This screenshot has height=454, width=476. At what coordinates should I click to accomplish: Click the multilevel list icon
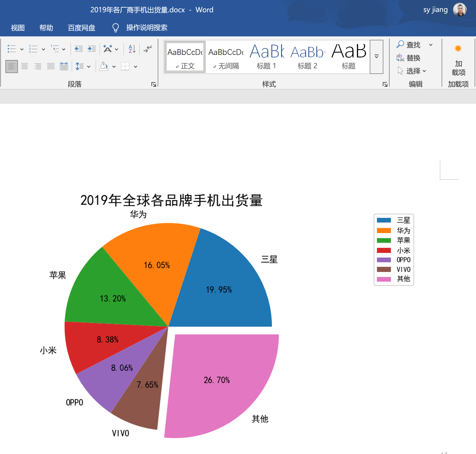55,49
